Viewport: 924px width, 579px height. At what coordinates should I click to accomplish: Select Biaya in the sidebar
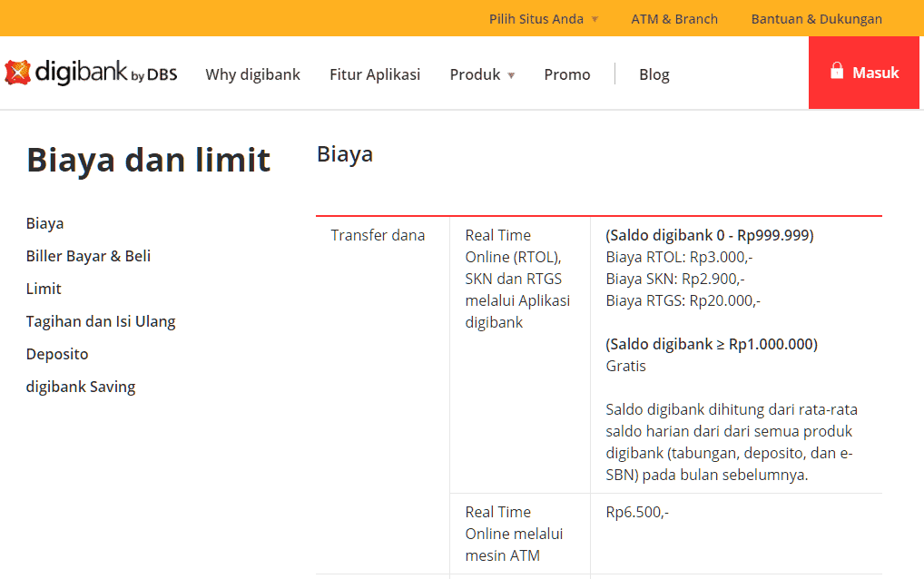point(44,222)
